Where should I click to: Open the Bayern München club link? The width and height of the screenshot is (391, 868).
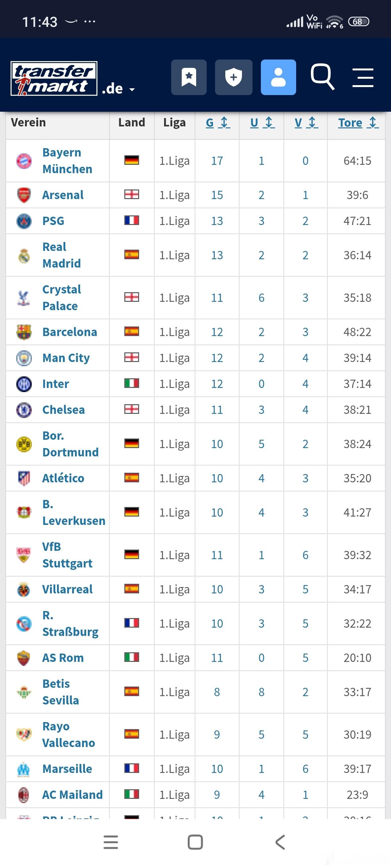(67, 160)
